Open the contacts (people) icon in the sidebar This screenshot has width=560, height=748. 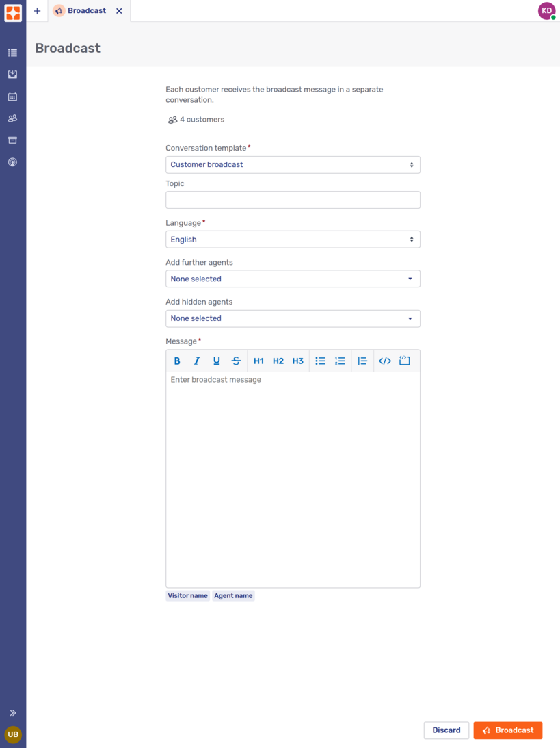click(12, 118)
